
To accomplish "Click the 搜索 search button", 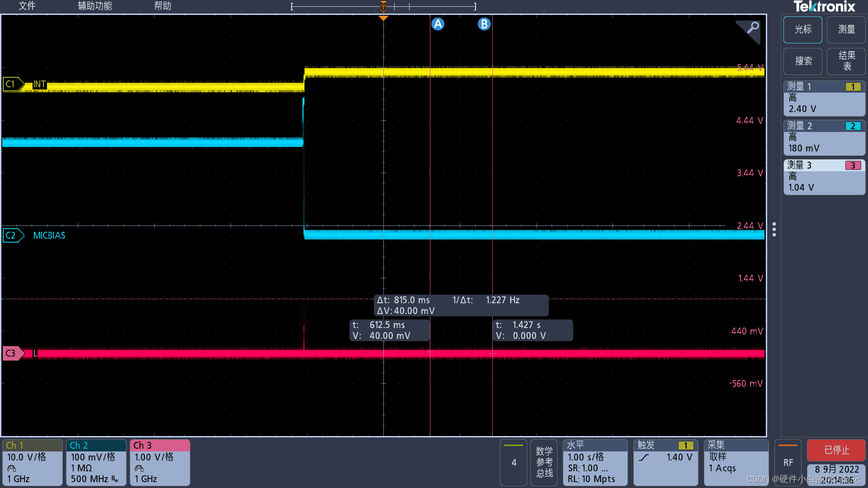I will (x=803, y=61).
